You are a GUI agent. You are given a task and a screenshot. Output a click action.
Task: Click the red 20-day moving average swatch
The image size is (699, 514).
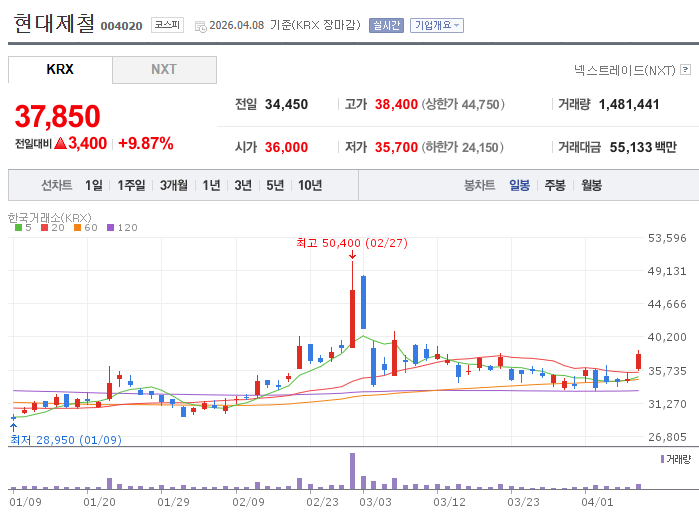44,228
